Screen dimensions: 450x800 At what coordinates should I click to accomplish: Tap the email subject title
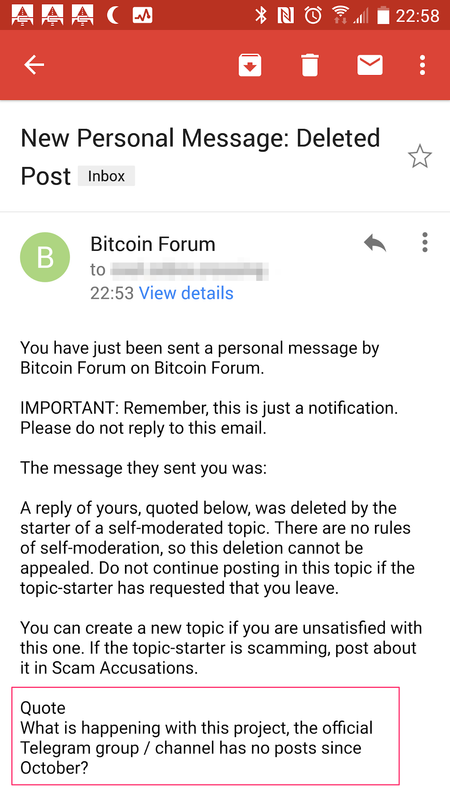[x=200, y=157]
